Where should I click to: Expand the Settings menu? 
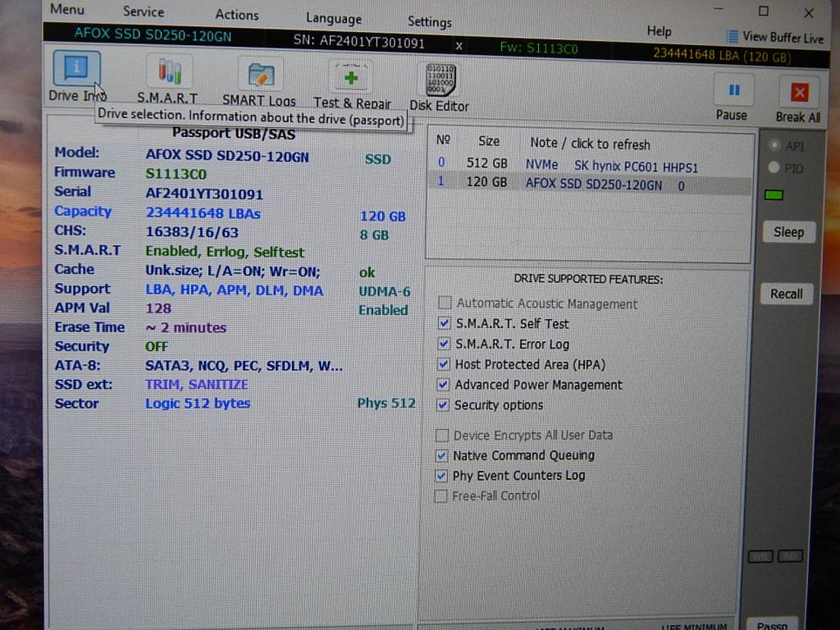tap(429, 22)
